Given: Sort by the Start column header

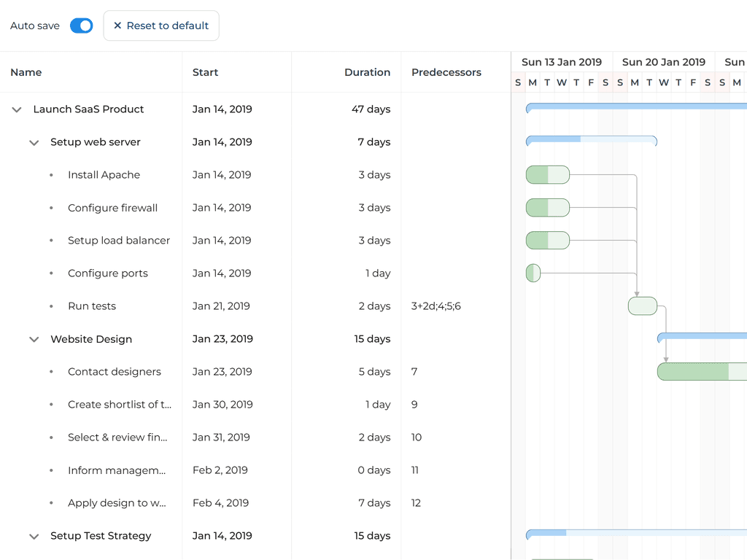Looking at the screenshot, I should 205,72.
